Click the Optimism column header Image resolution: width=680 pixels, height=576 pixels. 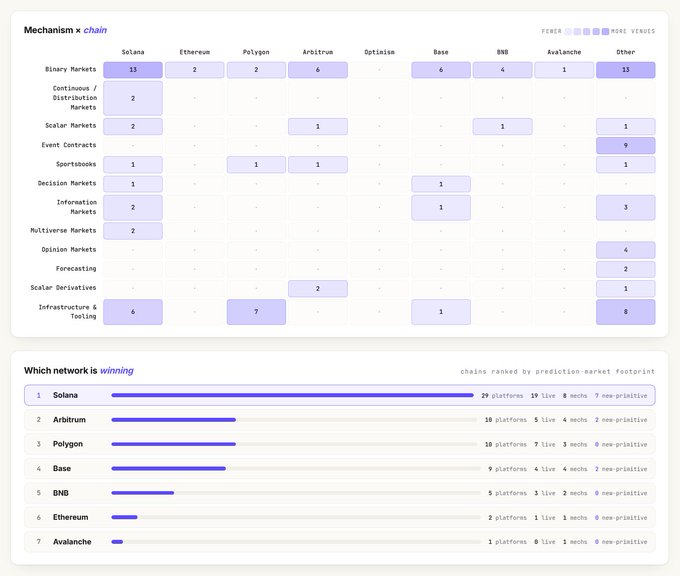pos(379,52)
